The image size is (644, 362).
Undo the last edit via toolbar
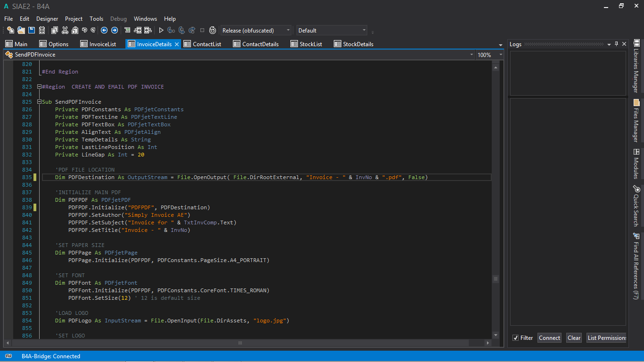point(84,30)
